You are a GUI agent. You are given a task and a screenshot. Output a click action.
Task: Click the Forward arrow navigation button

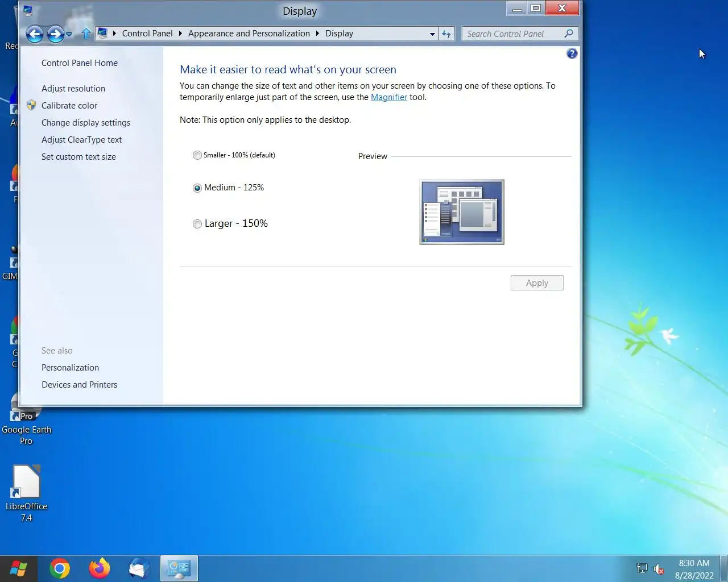[55, 34]
